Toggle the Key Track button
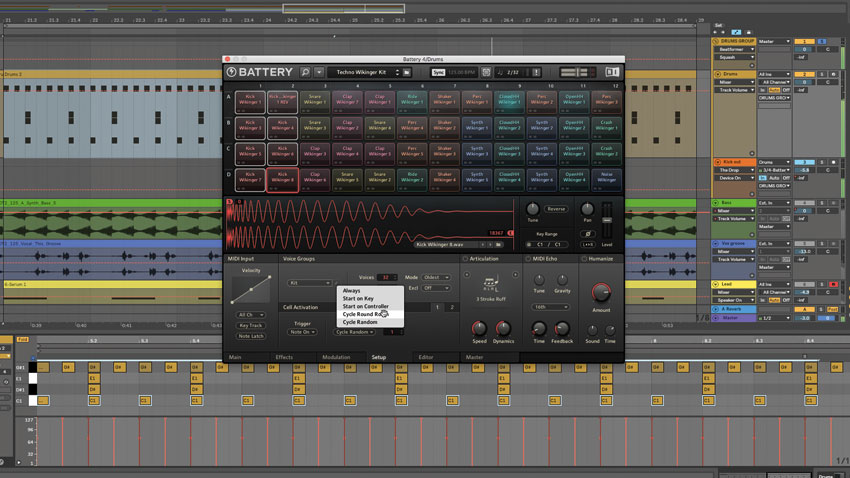The image size is (850, 478). [x=250, y=326]
